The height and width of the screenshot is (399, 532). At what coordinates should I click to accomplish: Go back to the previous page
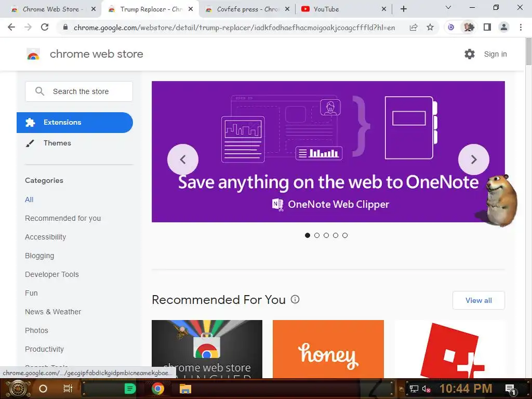[11, 27]
